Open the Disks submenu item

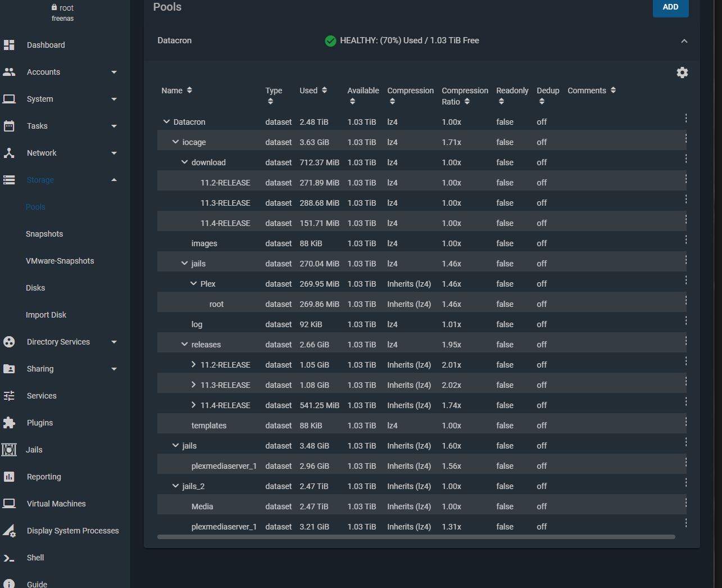pos(35,288)
